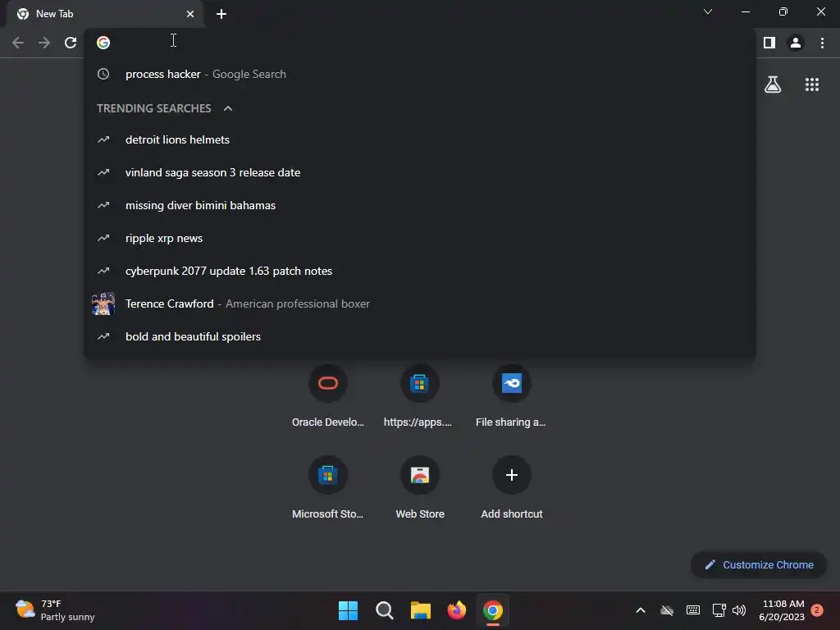840x630 pixels.
Task: Open the Google apps grid icon
Action: pos(812,84)
